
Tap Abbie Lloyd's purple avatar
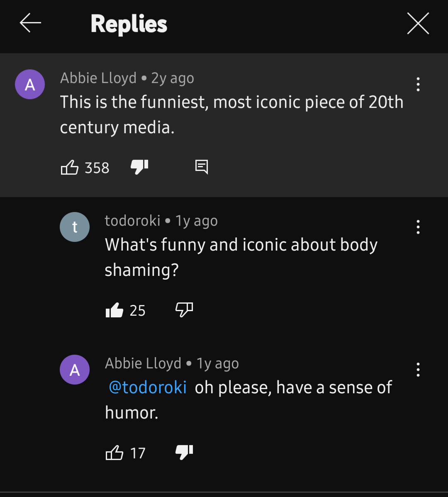30,84
